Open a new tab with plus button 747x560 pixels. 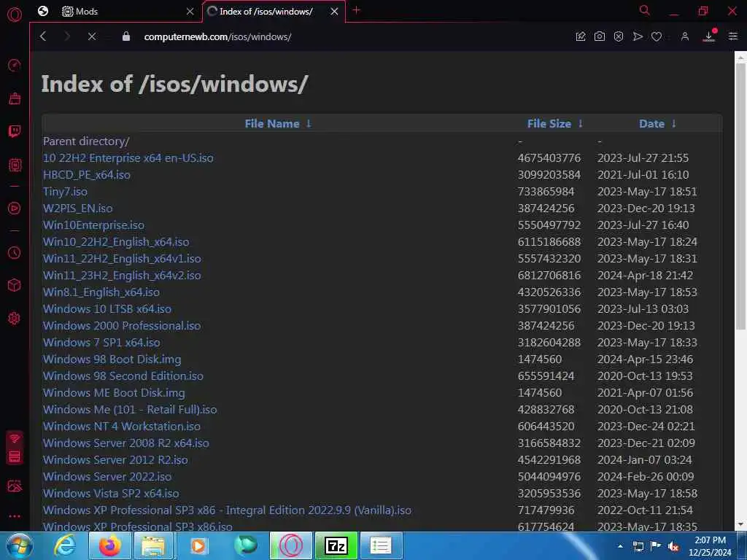coord(356,10)
